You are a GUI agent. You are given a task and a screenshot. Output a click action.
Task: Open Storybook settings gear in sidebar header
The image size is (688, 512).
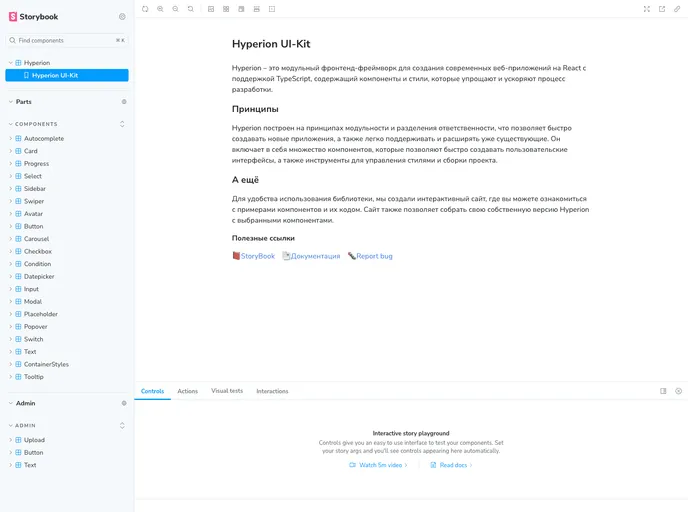click(122, 17)
